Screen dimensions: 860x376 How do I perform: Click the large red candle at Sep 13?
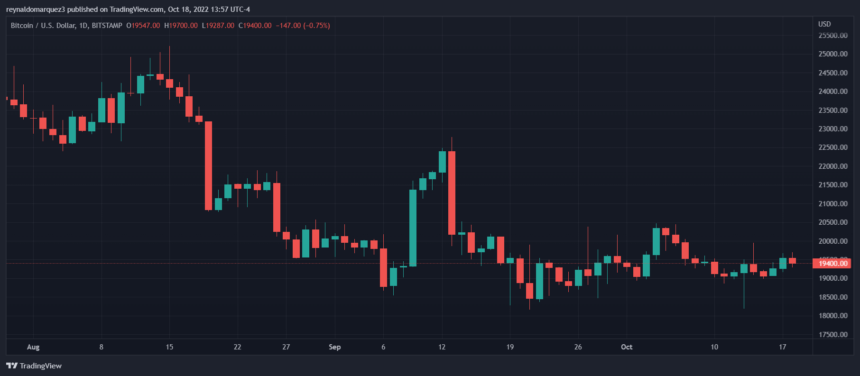pyautogui.click(x=451, y=192)
